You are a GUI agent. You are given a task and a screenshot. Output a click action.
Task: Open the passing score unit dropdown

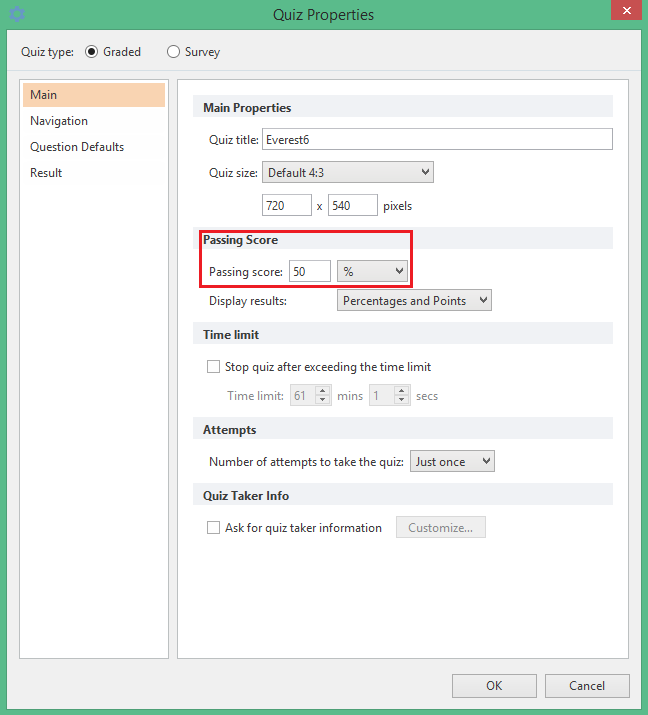(372, 271)
